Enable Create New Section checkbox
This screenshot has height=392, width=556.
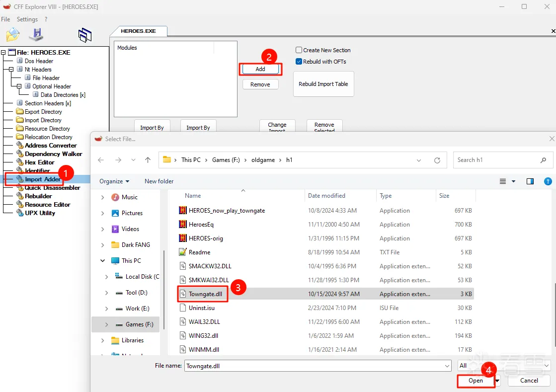299,50
